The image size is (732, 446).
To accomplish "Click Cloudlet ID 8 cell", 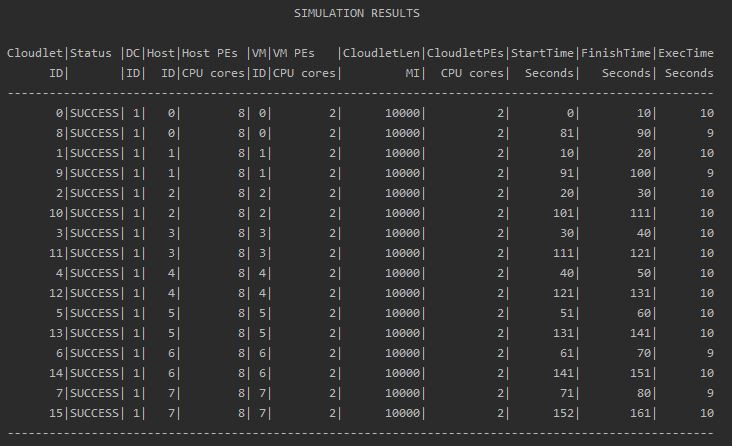I will [x=59, y=134].
